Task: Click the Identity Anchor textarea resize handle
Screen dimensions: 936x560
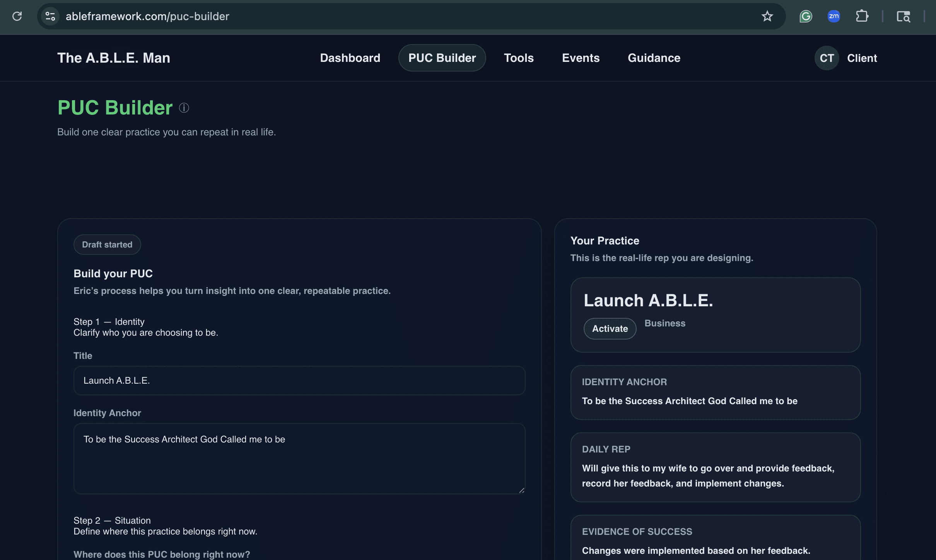Action: (x=521, y=490)
